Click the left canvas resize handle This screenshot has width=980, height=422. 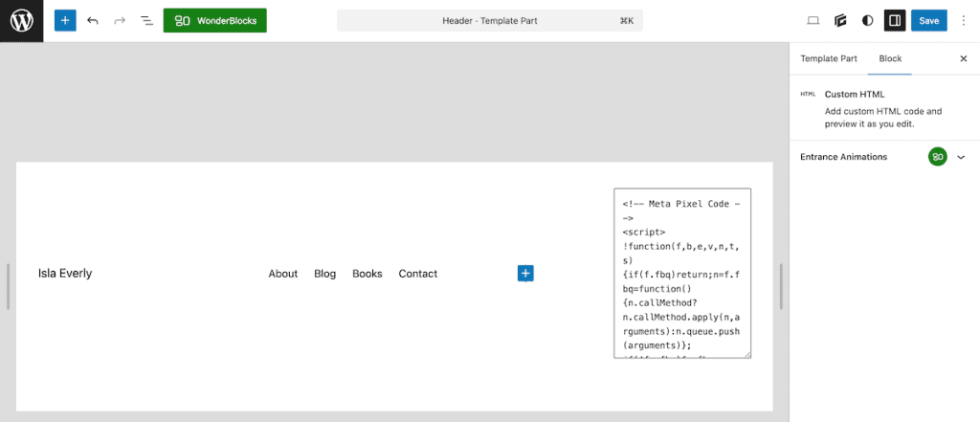[x=8, y=286]
